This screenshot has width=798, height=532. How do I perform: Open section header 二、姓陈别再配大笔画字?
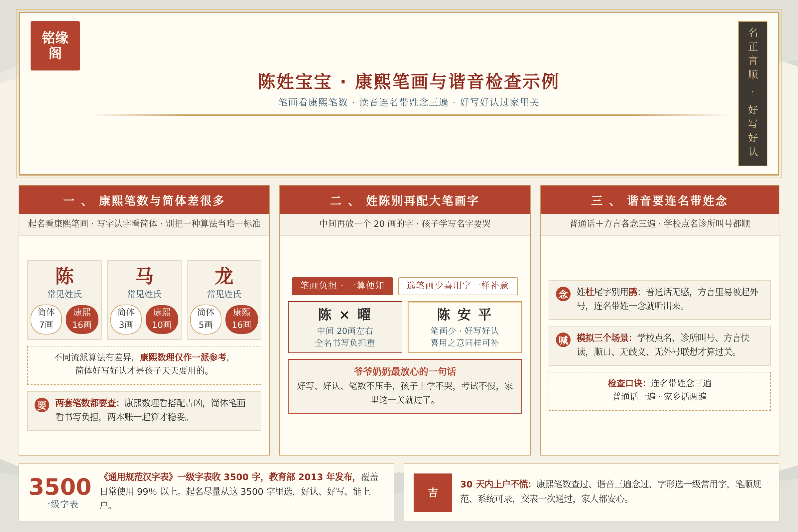(x=405, y=200)
